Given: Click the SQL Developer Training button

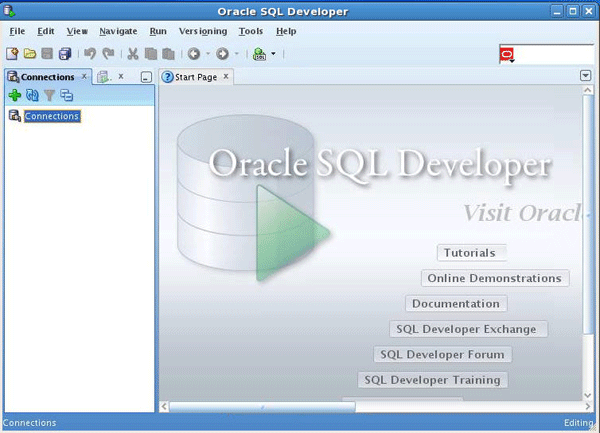Looking at the screenshot, I should (433, 380).
